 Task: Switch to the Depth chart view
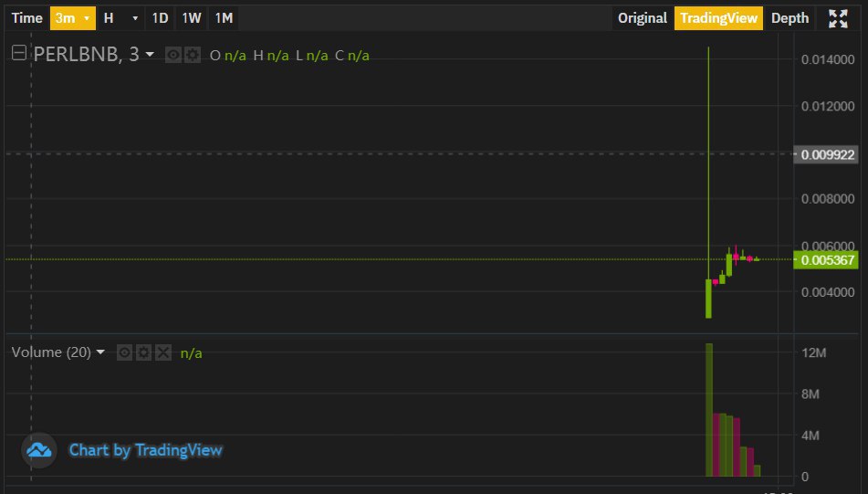(790, 18)
